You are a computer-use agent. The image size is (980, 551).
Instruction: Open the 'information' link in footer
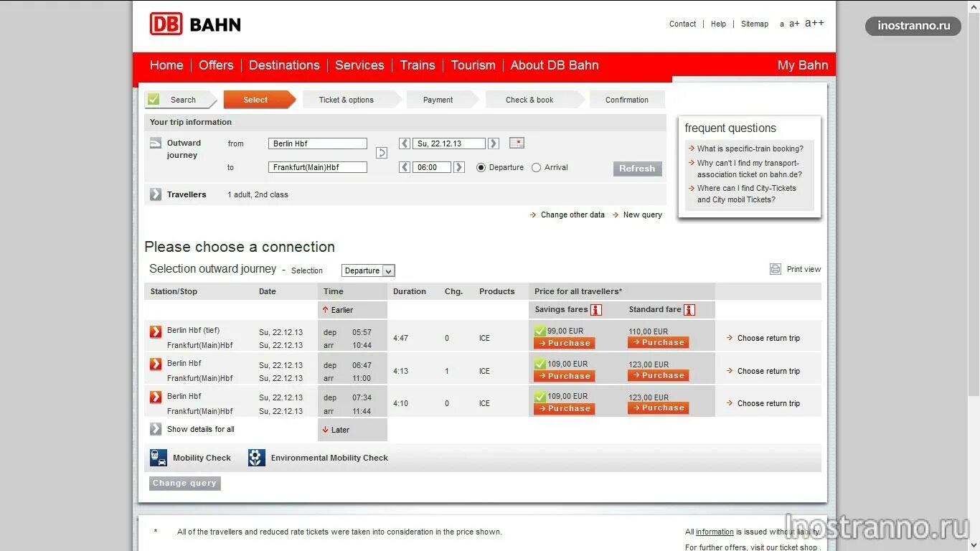click(x=715, y=532)
